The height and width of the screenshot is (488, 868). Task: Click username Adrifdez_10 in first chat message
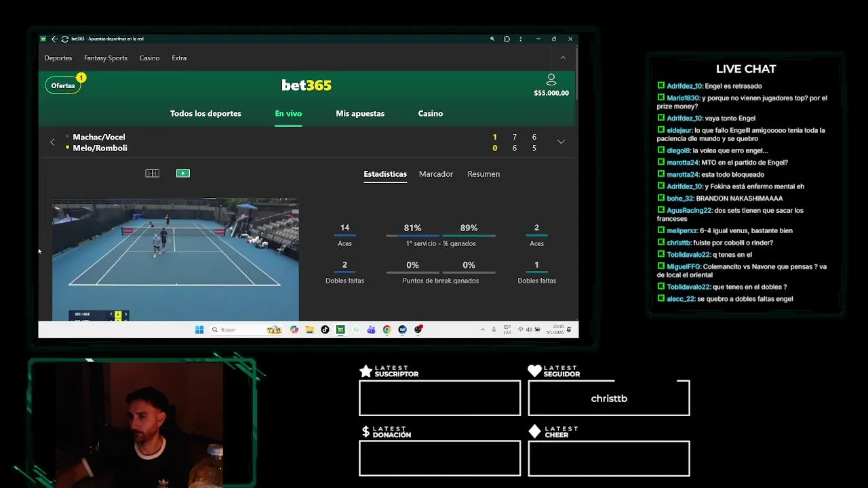tap(684, 86)
